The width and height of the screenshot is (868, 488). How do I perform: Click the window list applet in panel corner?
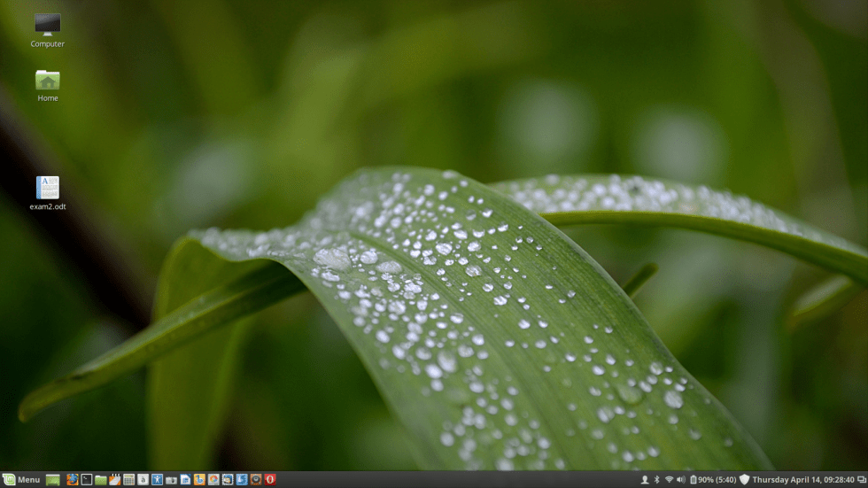(861, 479)
